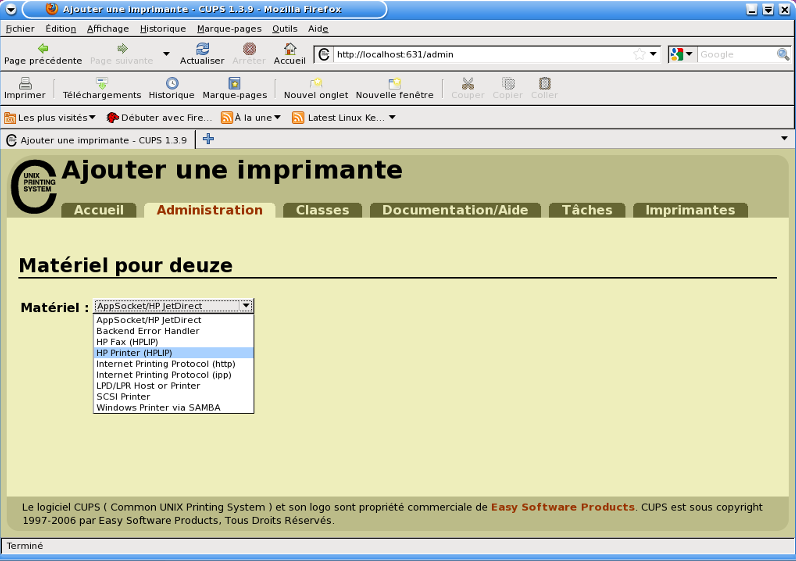Open the Affichage menu
The width and height of the screenshot is (796, 561).
click(x=108, y=29)
